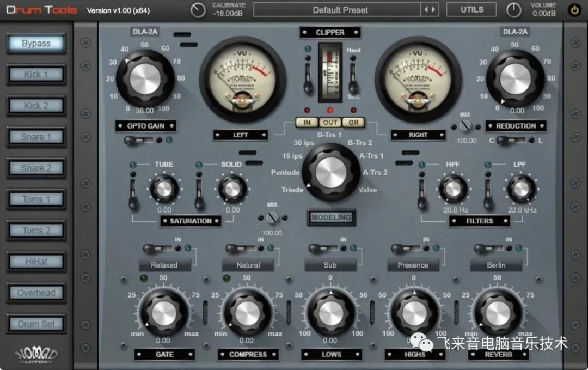Click the Calibrate knob in header

(x=198, y=10)
